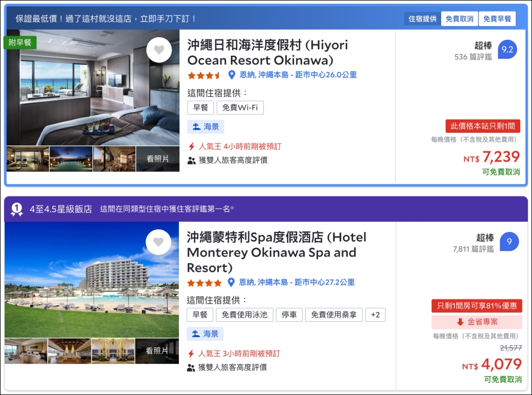Click the 4至4.5星級飯店 banner text

pyautogui.click(x=61, y=209)
